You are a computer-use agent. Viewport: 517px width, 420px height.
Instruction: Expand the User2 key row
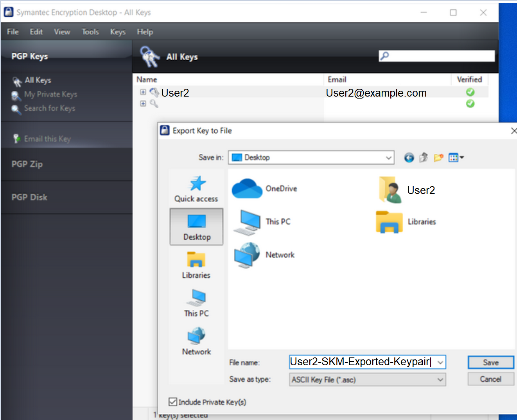pos(143,92)
